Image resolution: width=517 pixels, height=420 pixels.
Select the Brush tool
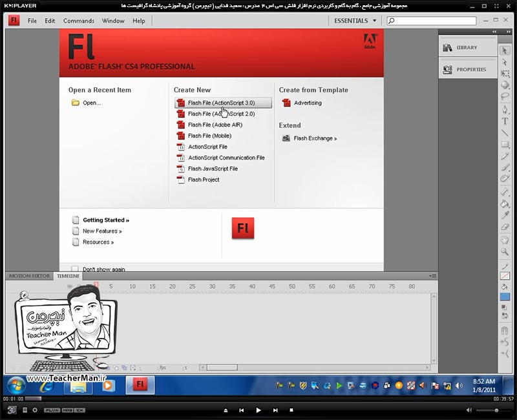[505, 167]
